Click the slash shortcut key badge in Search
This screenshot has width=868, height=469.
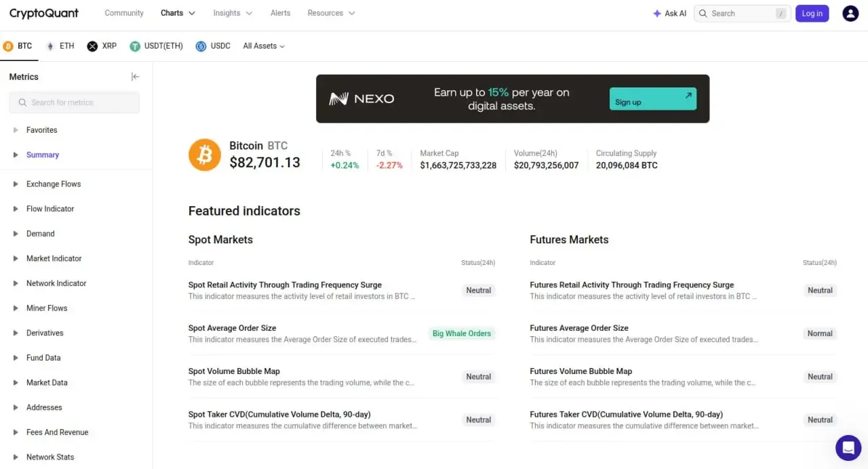781,14
